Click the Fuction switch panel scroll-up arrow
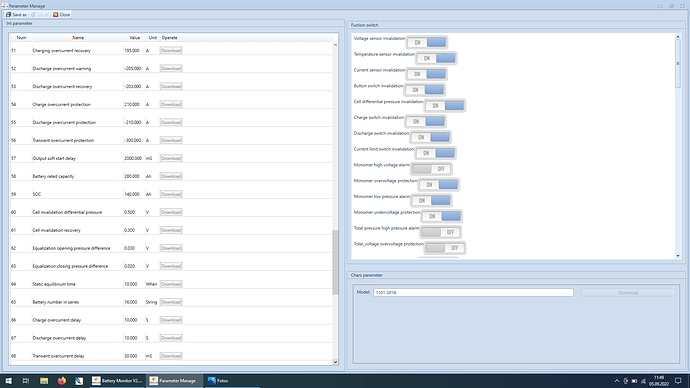The width and height of the screenshot is (690, 388). point(678,37)
